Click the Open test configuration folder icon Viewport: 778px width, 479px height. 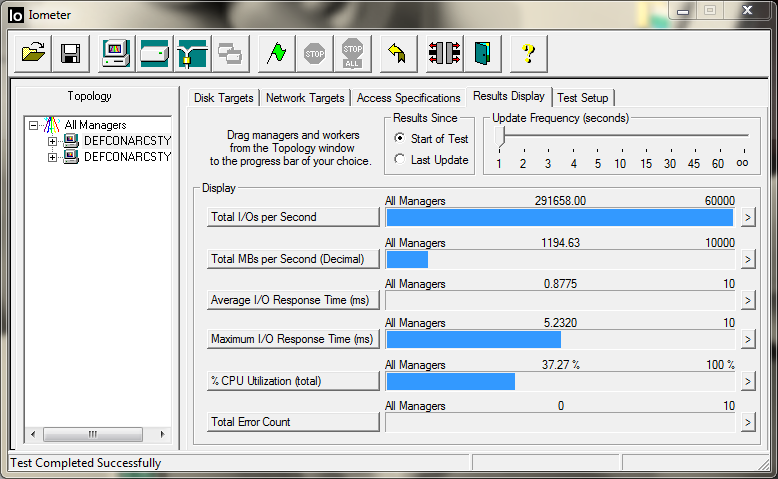tap(34, 54)
